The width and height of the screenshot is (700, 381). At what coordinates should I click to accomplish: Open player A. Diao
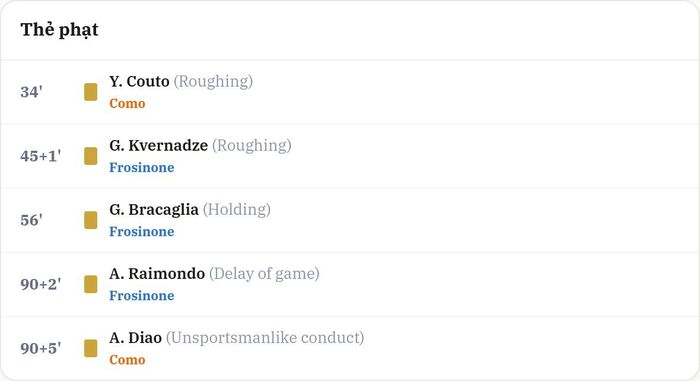click(135, 338)
